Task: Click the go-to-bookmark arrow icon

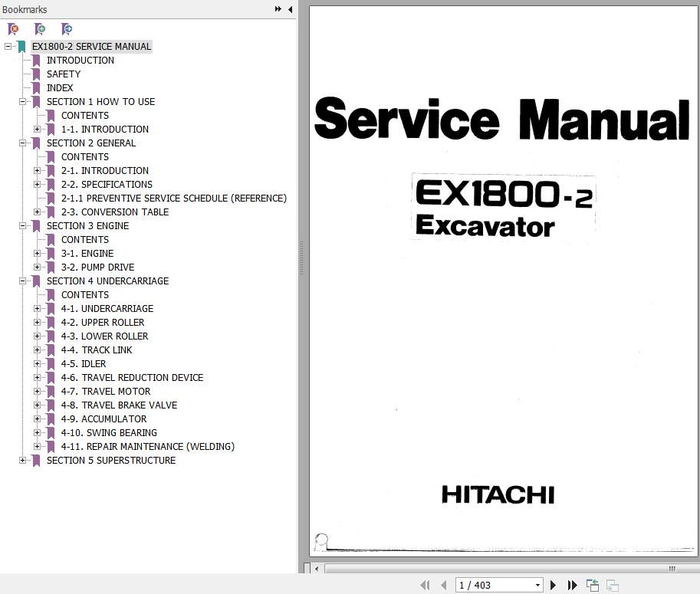Action: coord(67,29)
